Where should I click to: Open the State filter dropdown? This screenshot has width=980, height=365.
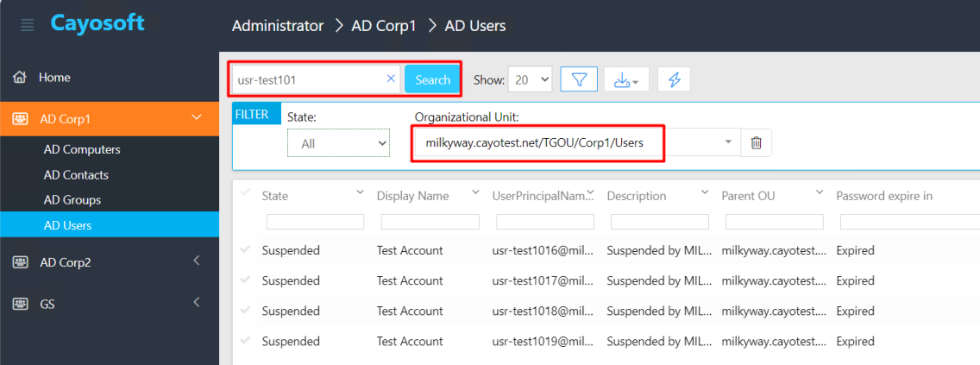[x=339, y=143]
